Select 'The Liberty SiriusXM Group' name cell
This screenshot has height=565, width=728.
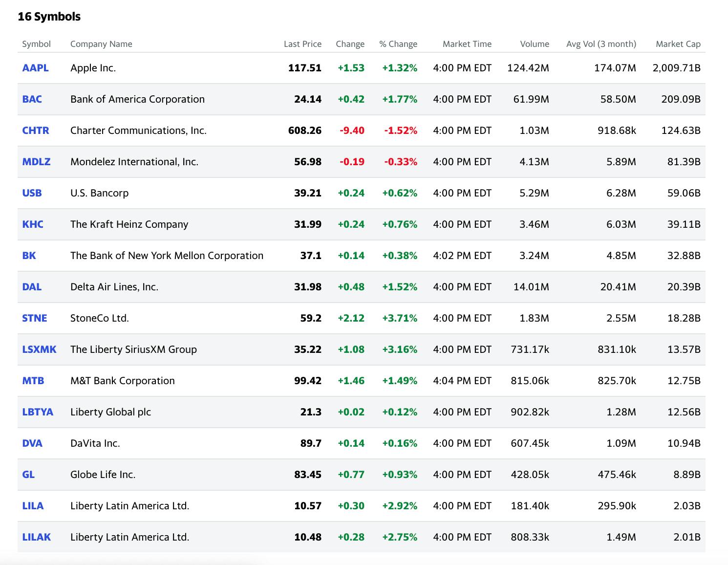[133, 349]
